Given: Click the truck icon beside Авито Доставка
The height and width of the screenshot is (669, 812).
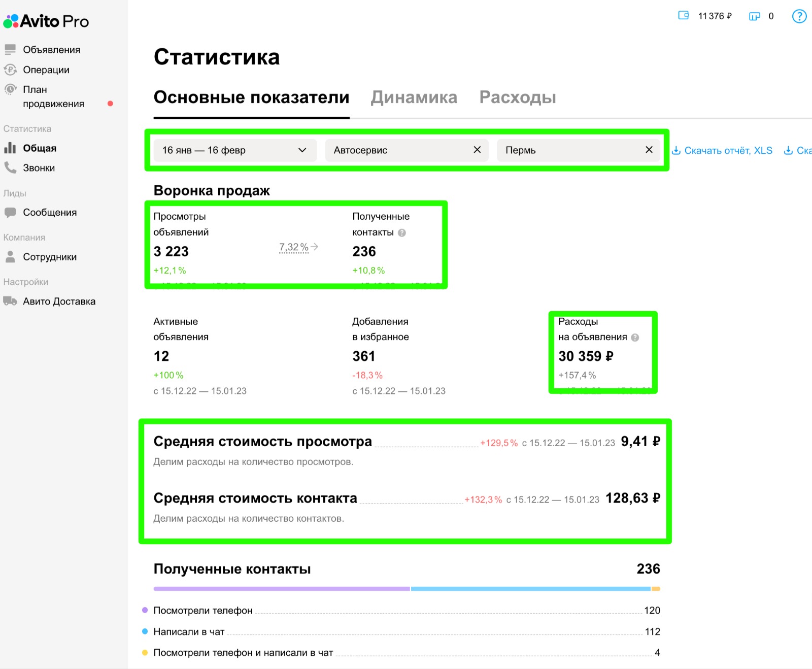Looking at the screenshot, I should pyautogui.click(x=10, y=301).
